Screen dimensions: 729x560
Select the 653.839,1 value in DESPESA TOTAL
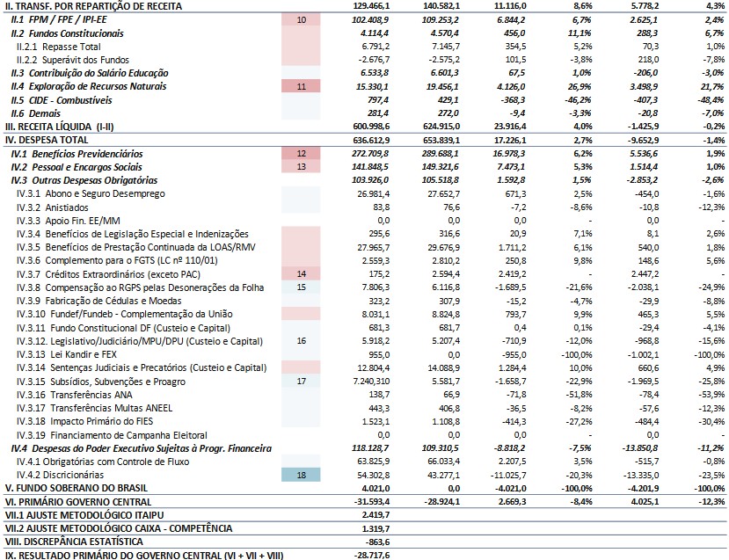[430, 140]
